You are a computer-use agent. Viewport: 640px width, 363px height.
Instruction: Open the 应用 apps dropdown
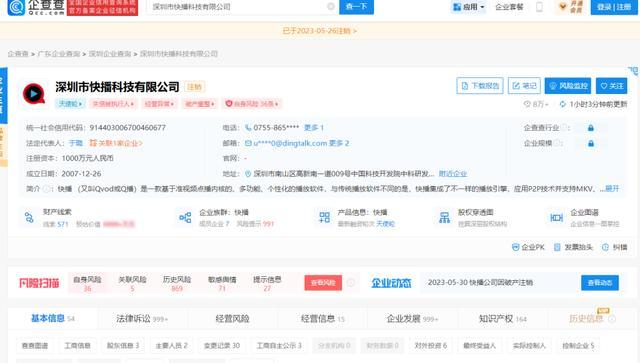[x=469, y=7]
